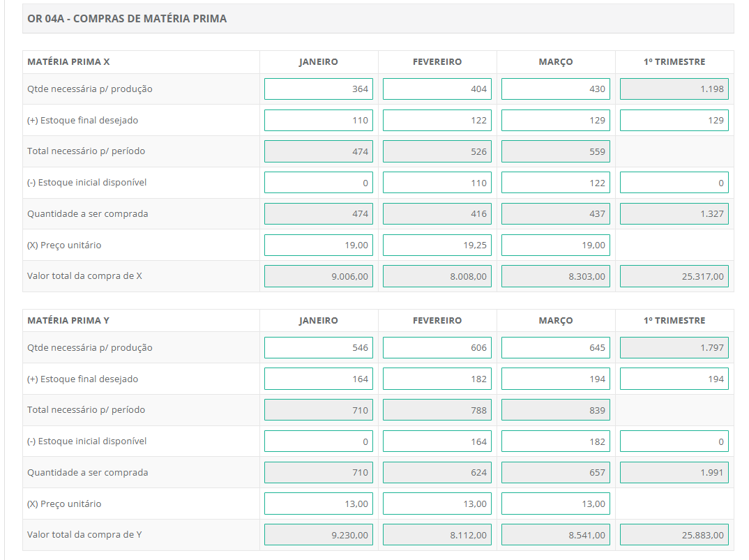Click January desired final stock for material X
The image size is (749, 560).
point(318,120)
